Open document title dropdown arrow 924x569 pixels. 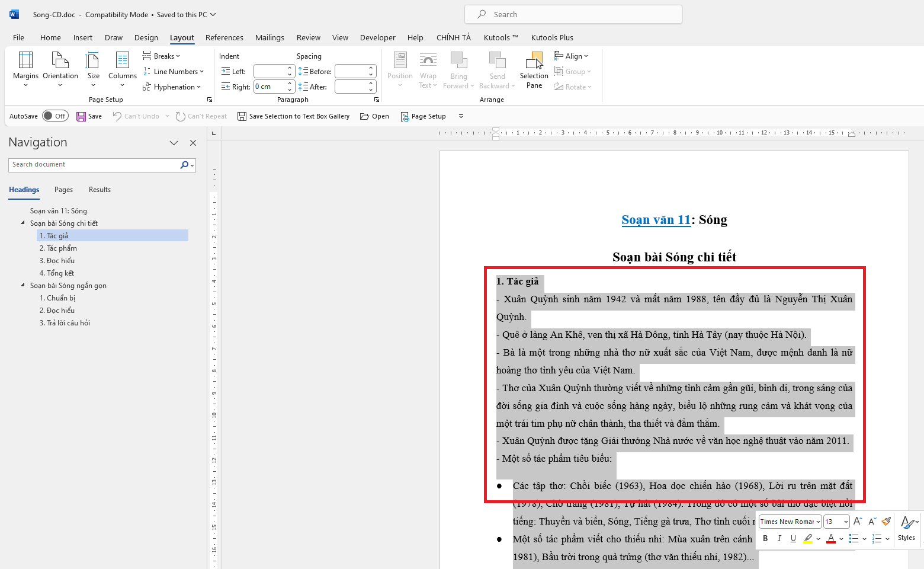tap(213, 14)
